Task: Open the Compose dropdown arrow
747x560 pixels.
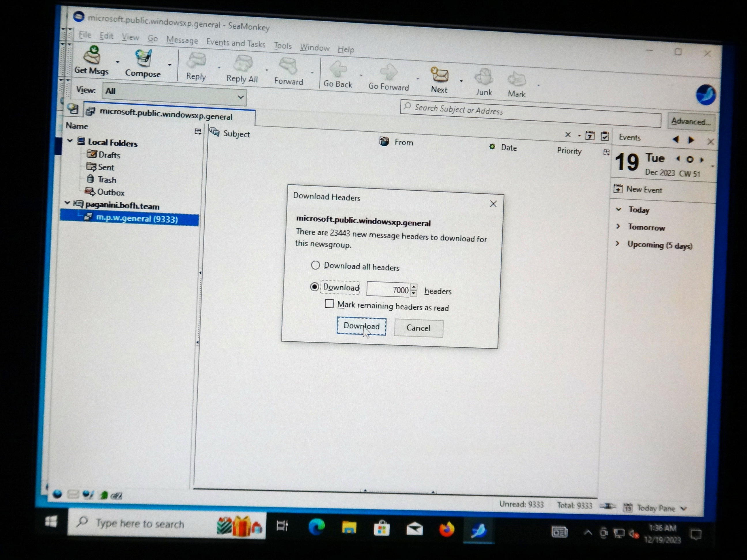Action: [169, 65]
